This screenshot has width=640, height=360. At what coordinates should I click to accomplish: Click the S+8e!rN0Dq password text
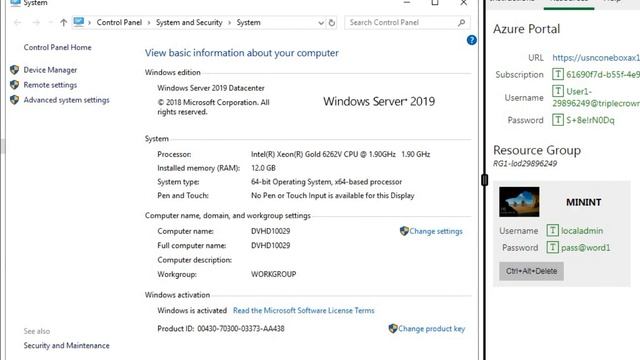pos(590,120)
